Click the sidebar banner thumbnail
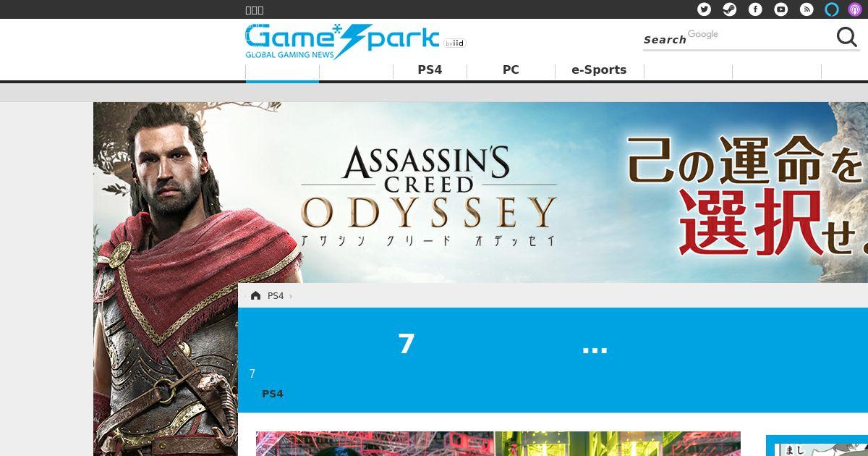 817,446
